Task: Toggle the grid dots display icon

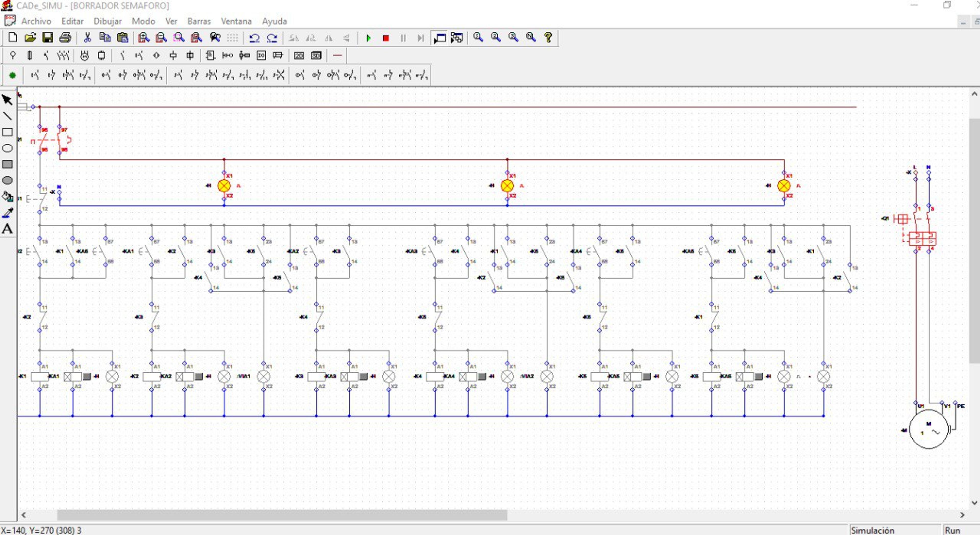Action: coord(232,38)
